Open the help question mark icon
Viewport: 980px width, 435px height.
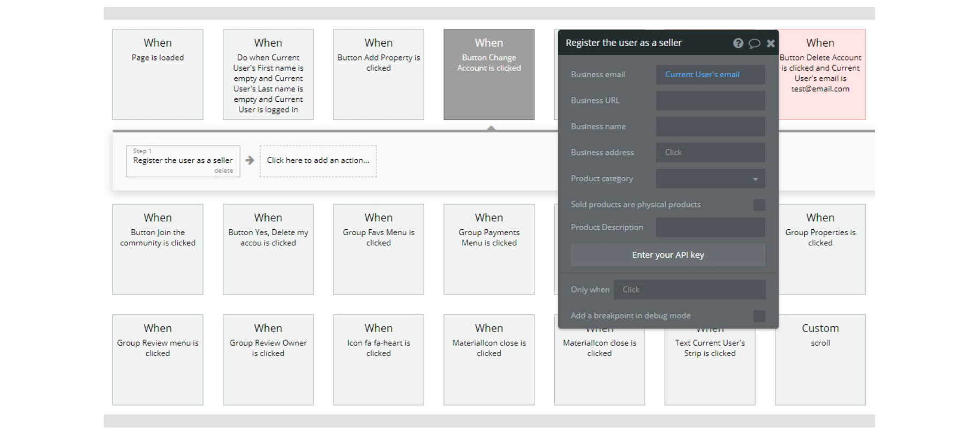tap(738, 43)
